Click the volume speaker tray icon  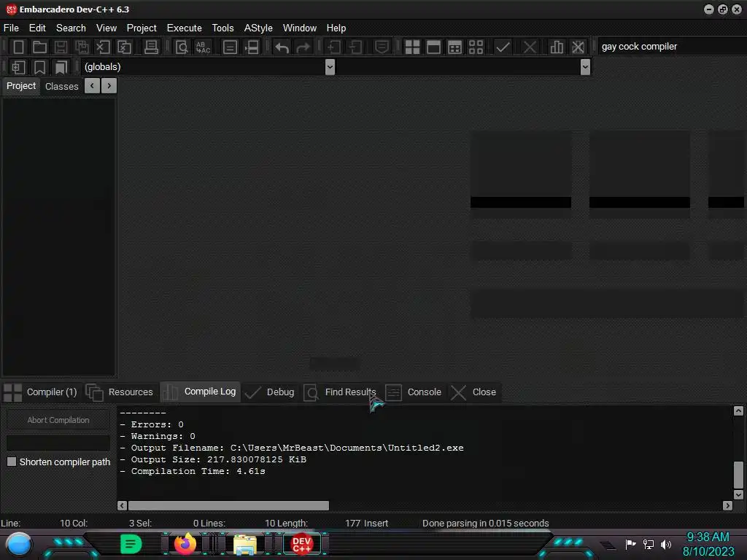pos(666,544)
